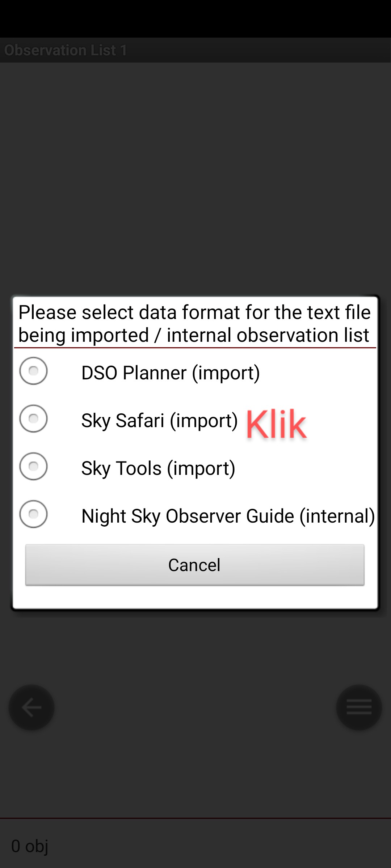
Task: Choose 'Night Sky Observer Guide (internal)' label
Action: [228, 516]
